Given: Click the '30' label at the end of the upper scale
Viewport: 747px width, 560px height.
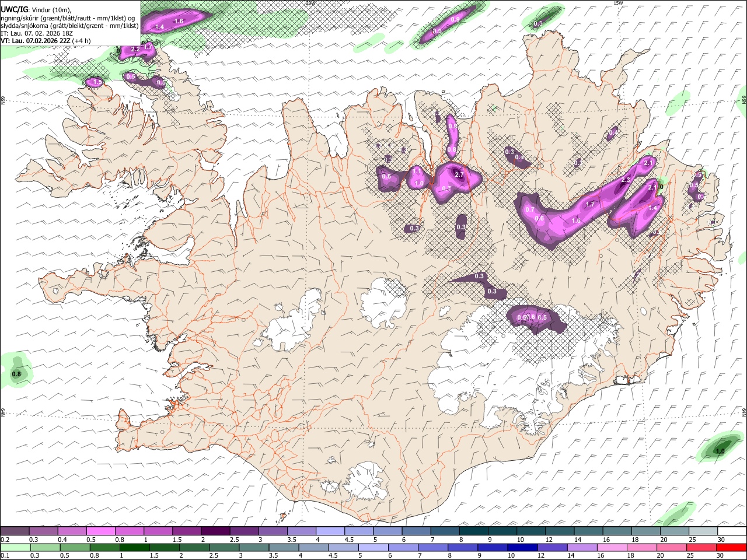Looking at the screenshot, I should (721, 540).
